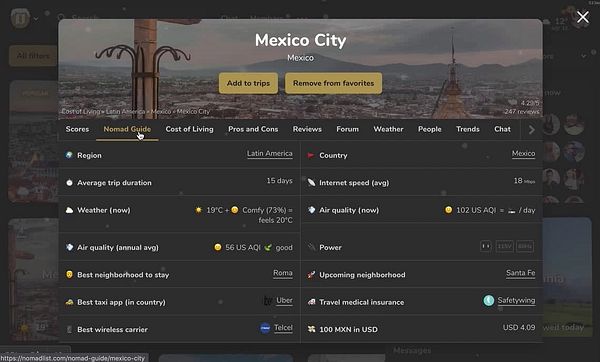Follow the Mexico country link
The image size is (600, 362).
coord(523,154)
